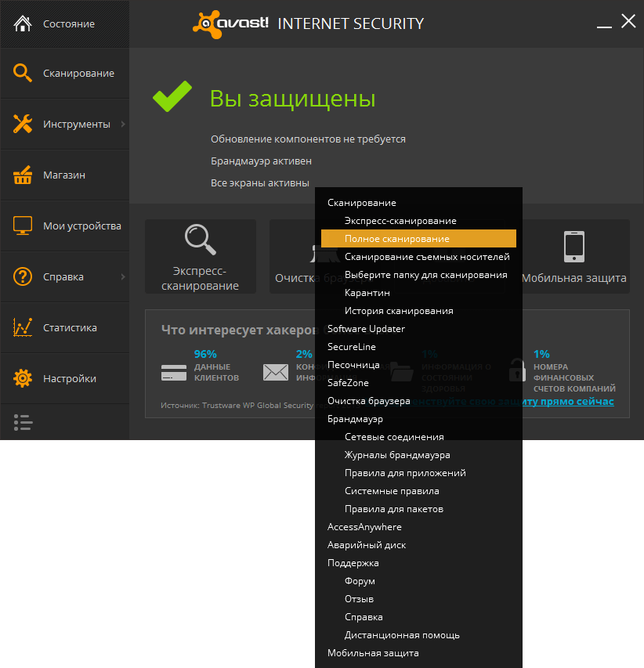644x668 pixels.
Task: Click the chart icon for Статистика
Action: pos(23,327)
